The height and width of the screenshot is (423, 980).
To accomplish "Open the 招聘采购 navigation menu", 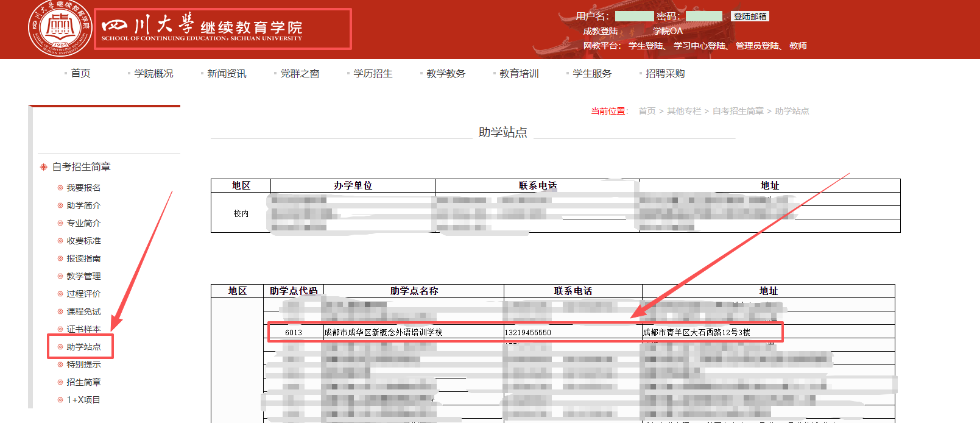I will pos(665,74).
